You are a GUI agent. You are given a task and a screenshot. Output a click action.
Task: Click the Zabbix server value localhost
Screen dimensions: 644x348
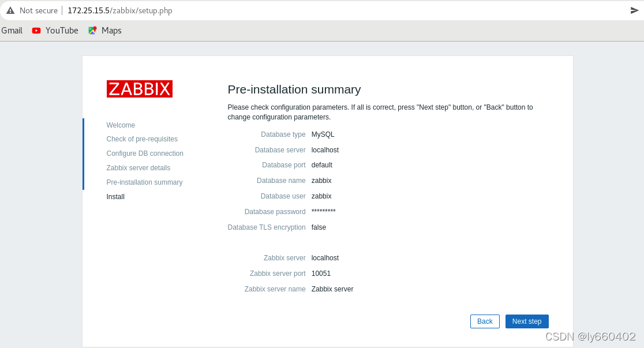[325, 258]
